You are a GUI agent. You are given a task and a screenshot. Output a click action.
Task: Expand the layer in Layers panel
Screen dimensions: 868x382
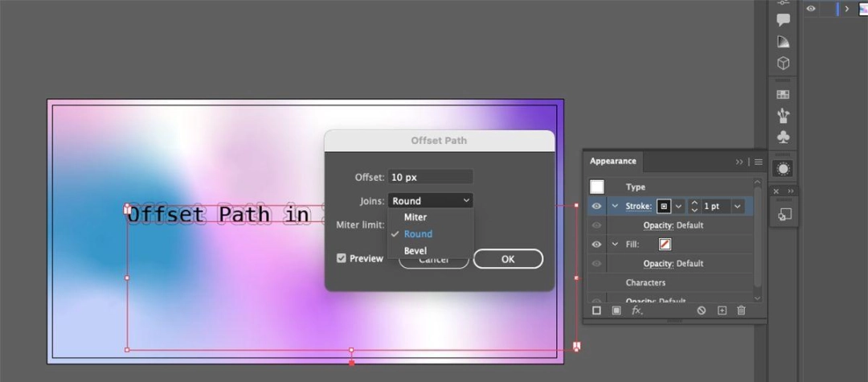coord(846,8)
